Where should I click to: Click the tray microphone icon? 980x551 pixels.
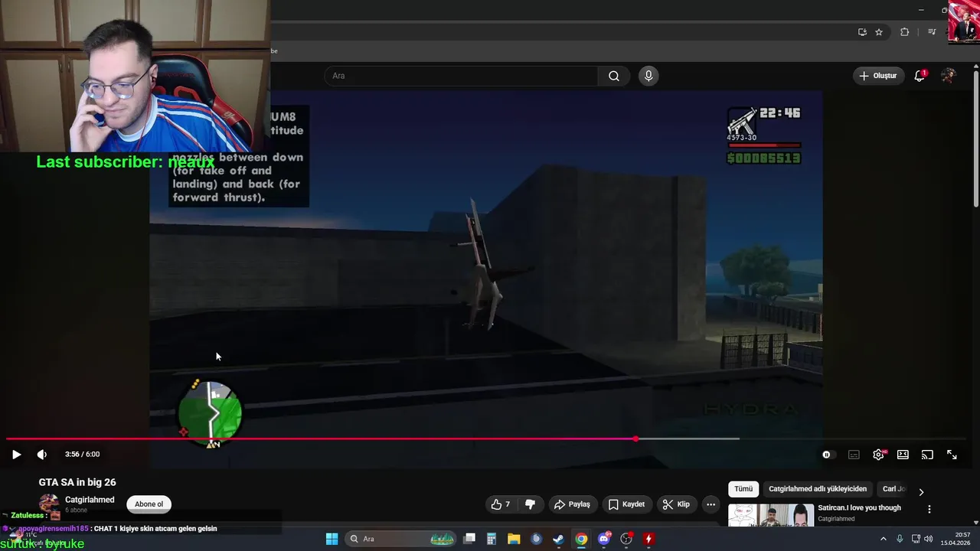(900, 539)
